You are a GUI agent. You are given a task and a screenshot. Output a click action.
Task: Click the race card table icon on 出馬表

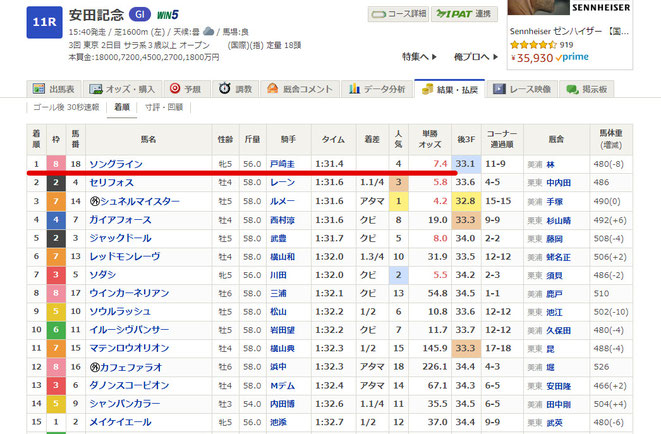tap(39, 89)
